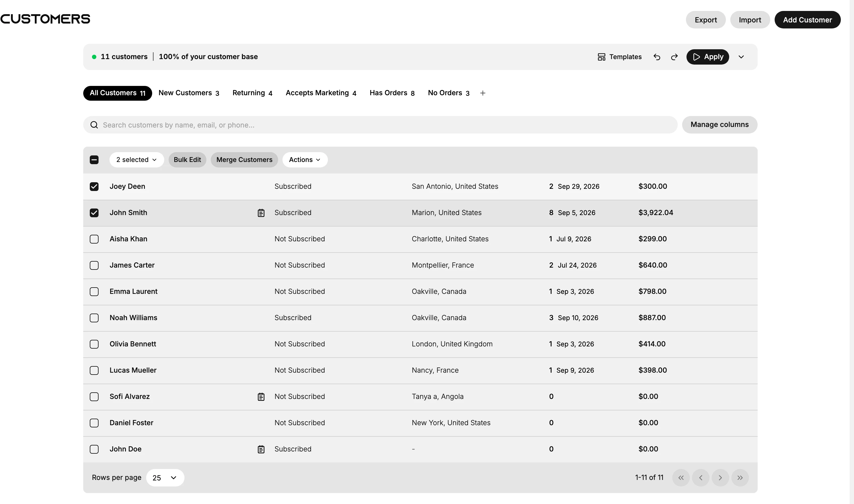Click the Apply button

coord(708,57)
